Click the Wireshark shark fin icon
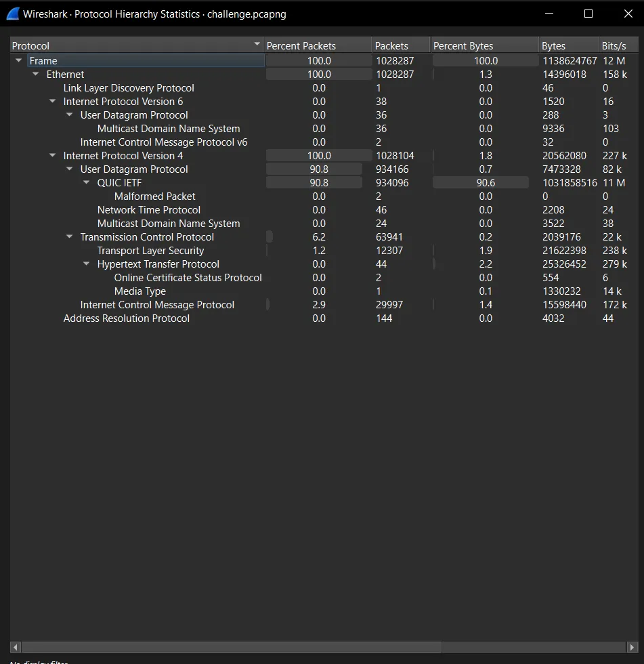The image size is (644, 664). [x=12, y=14]
